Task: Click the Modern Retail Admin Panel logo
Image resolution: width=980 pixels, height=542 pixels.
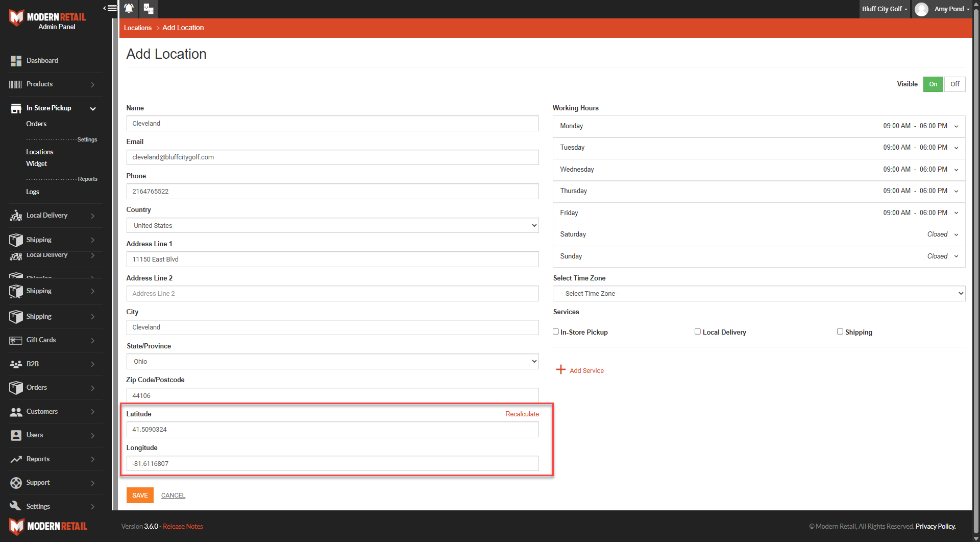Action: (x=47, y=19)
